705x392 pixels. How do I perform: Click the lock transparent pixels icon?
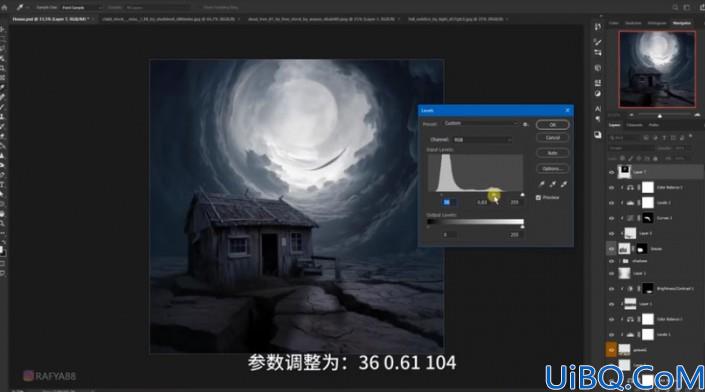[x=623, y=158]
